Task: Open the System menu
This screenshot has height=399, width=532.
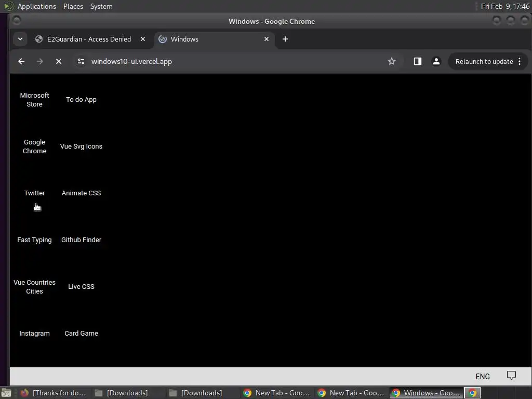Action: click(x=101, y=6)
